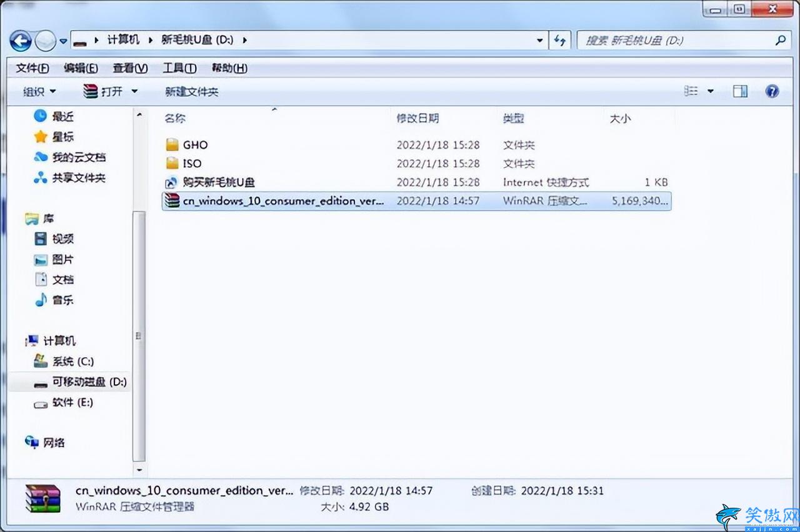Screen dimensions: 800x532
Task: Refresh the folder with the refresh icon
Action: (x=559, y=40)
